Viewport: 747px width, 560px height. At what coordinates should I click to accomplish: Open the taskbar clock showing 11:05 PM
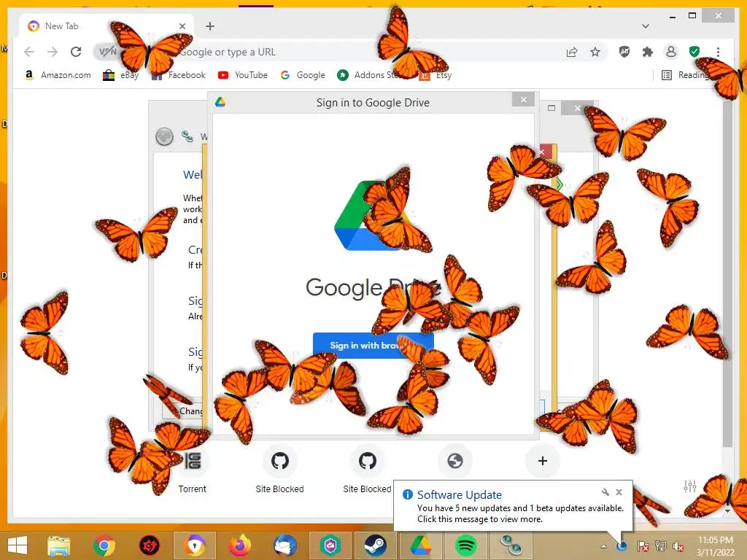tap(715, 546)
